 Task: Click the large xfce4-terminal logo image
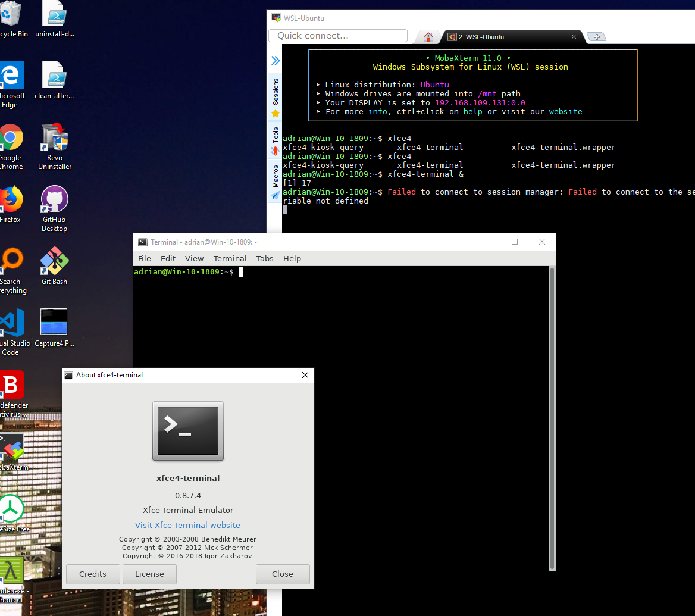188,431
